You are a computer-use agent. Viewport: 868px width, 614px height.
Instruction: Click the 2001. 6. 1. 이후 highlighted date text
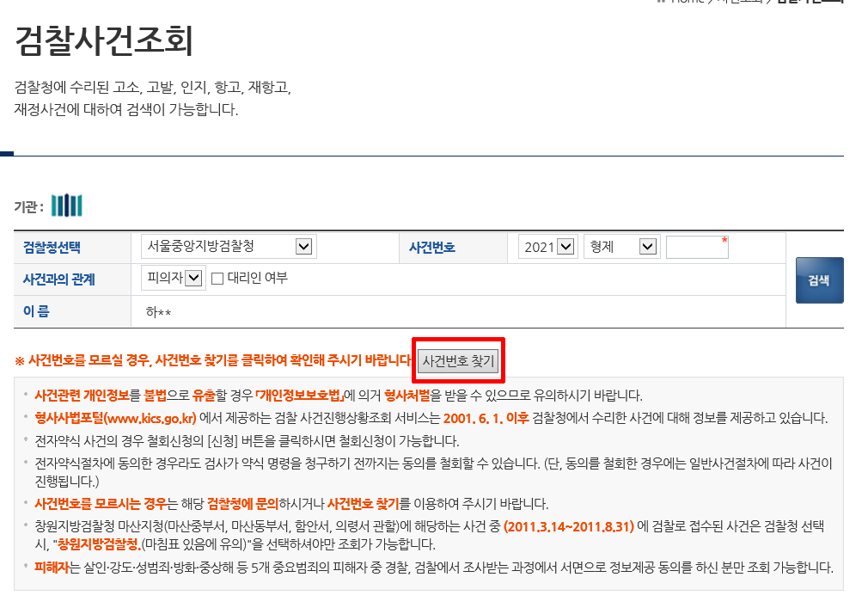click(486, 419)
